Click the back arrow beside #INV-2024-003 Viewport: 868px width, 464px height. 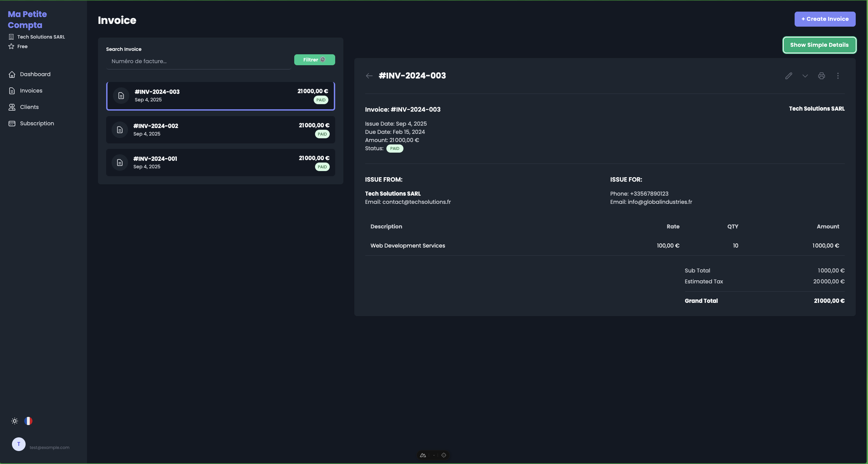point(369,76)
